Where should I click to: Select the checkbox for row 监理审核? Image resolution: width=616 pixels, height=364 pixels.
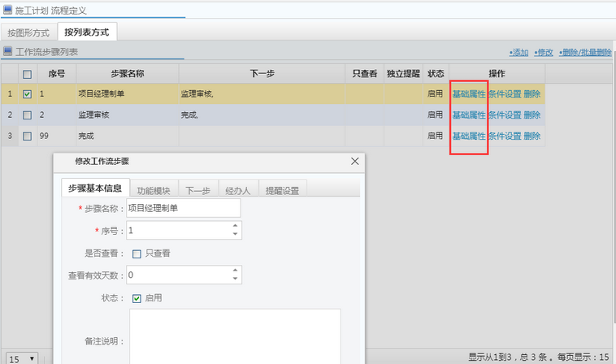pos(28,115)
